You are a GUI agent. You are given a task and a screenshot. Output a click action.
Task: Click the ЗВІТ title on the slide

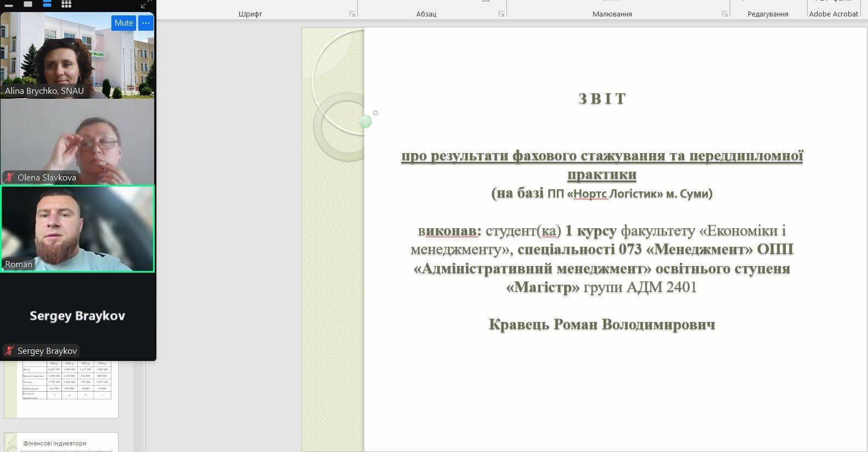pos(602,99)
